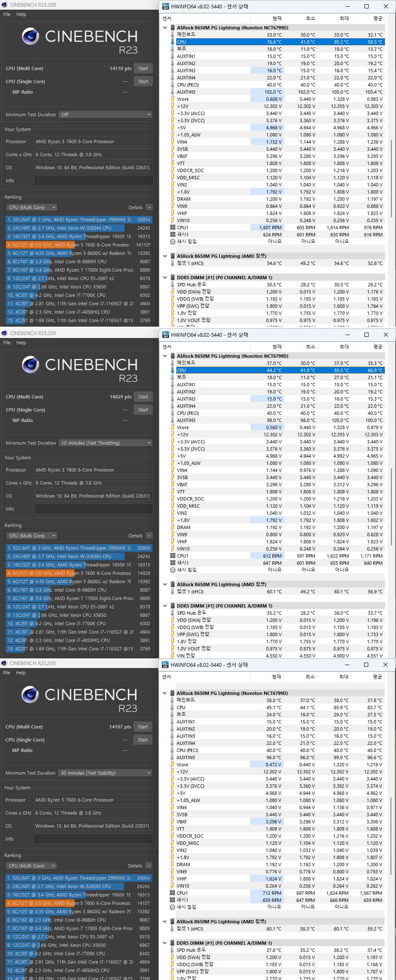396x980 pixels.
Task: Select ranking row with score 14110*
Action: tap(79, 245)
